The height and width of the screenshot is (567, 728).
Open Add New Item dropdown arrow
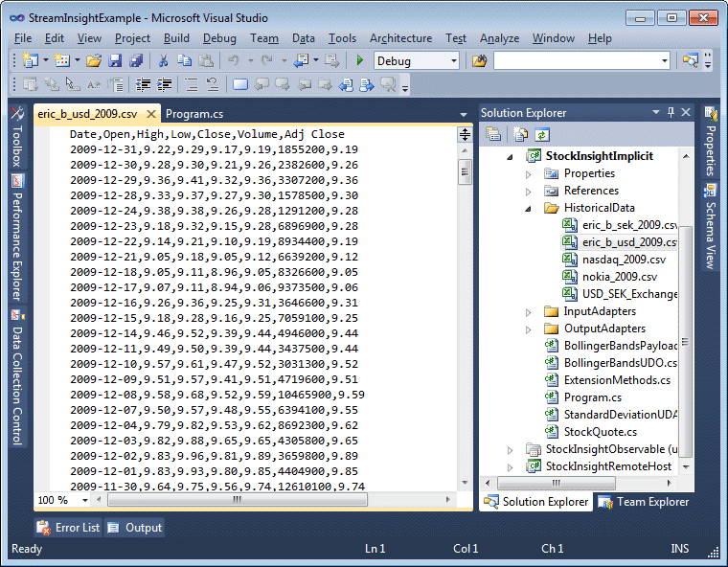pyautogui.click(x=77, y=60)
